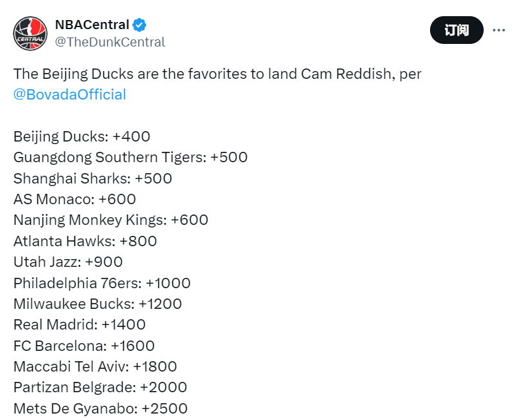Viewport: 514px width, 420px height.
Task: Click the 'Shanghai Sharks: +500' line
Action: coord(92,178)
